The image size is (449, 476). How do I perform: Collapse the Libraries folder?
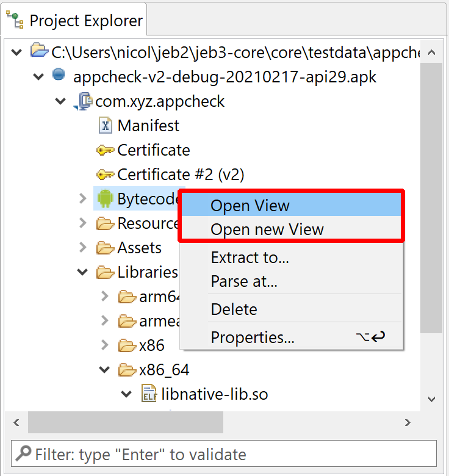click(x=82, y=272)
